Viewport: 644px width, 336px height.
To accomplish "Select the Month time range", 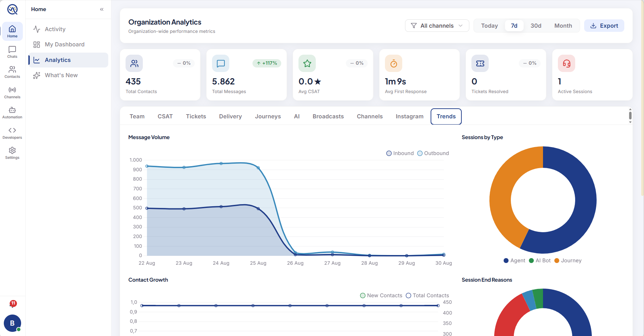I will [563, 26].
